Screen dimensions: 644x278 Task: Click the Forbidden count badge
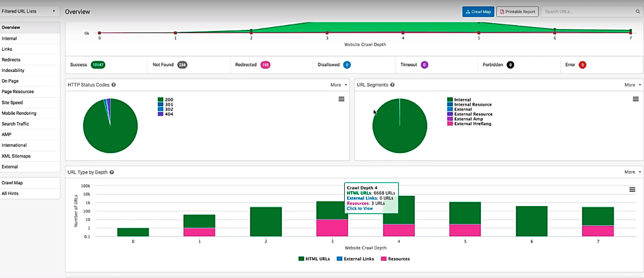click(x=511, y=65)
